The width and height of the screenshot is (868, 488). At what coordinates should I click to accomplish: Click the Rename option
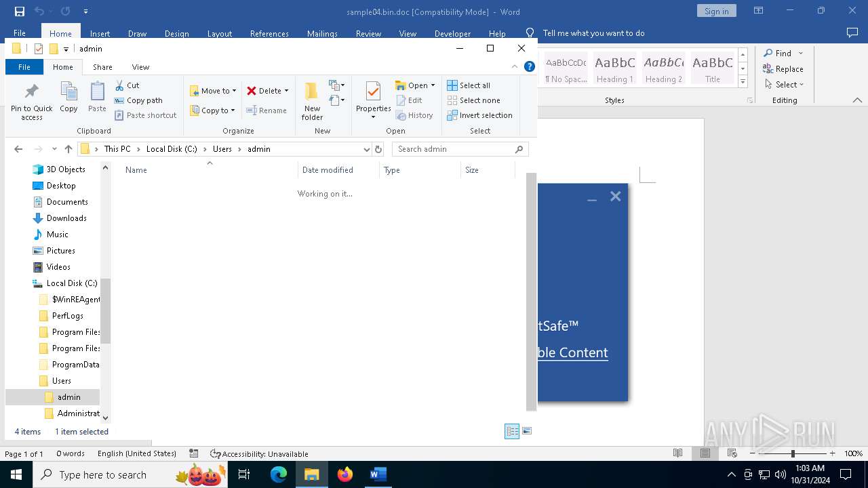tap(266, 110)
